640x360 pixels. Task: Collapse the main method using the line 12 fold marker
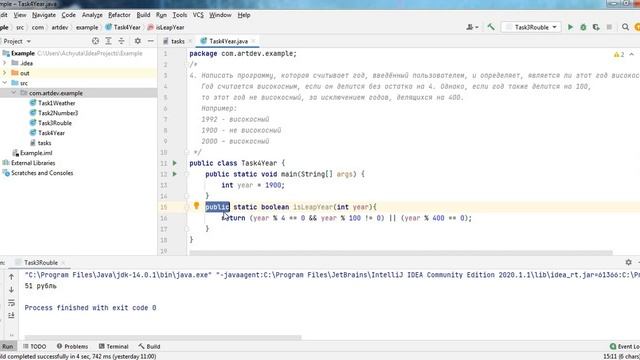pos(187,174)
